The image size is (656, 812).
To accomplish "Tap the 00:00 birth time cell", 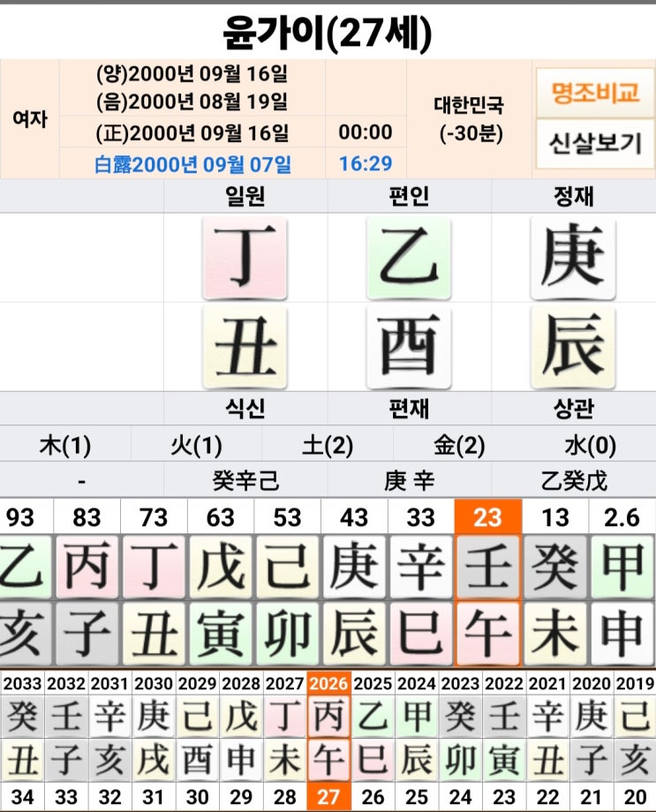I will click(366, 132).
